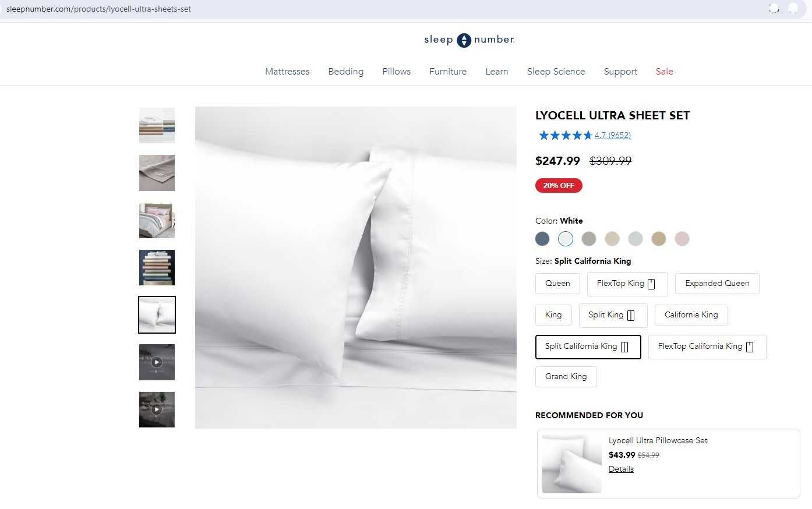
Task: Choose the tan color swatch
Action: point(659,239)
